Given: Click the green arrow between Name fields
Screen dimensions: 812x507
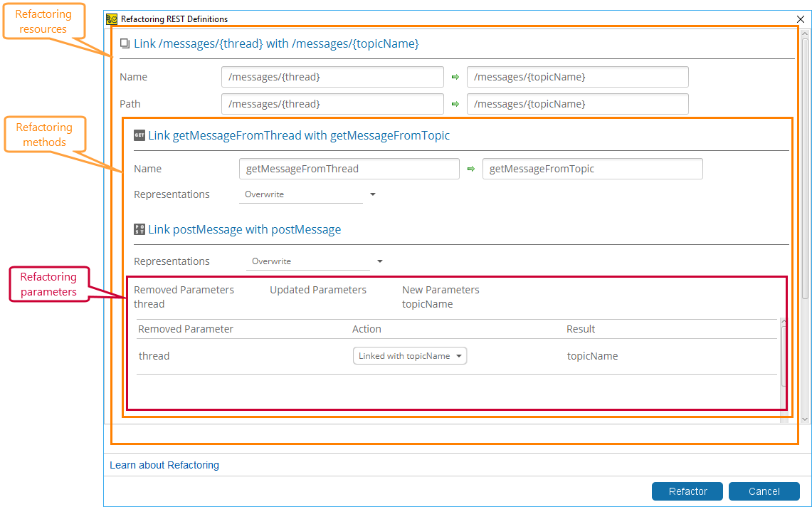Looking at the screenshot, I should tap(455, 77).
